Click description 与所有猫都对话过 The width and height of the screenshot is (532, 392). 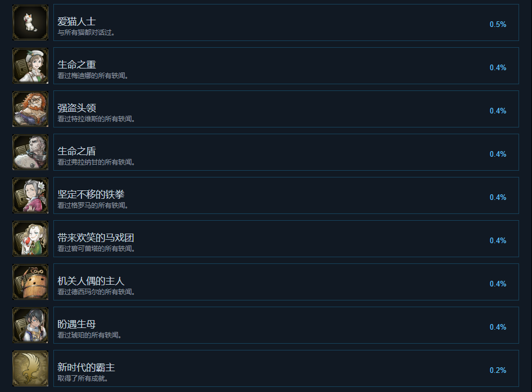coord(86,33)
